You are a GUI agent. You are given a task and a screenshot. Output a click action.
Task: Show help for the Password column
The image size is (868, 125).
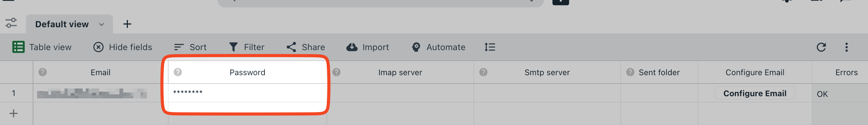tap(177, 72)
